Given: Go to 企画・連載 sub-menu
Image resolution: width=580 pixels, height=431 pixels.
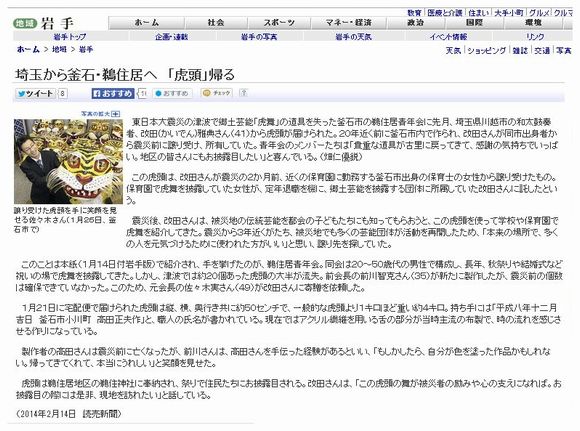Looking at the screenshot, I should click(x=172, y=37).
